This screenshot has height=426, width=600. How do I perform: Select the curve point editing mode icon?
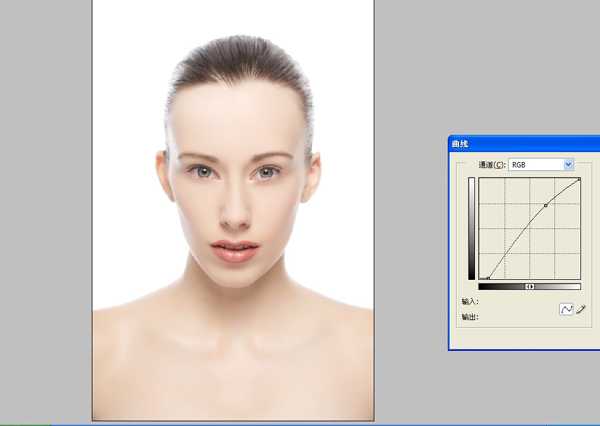click(566, 310)
